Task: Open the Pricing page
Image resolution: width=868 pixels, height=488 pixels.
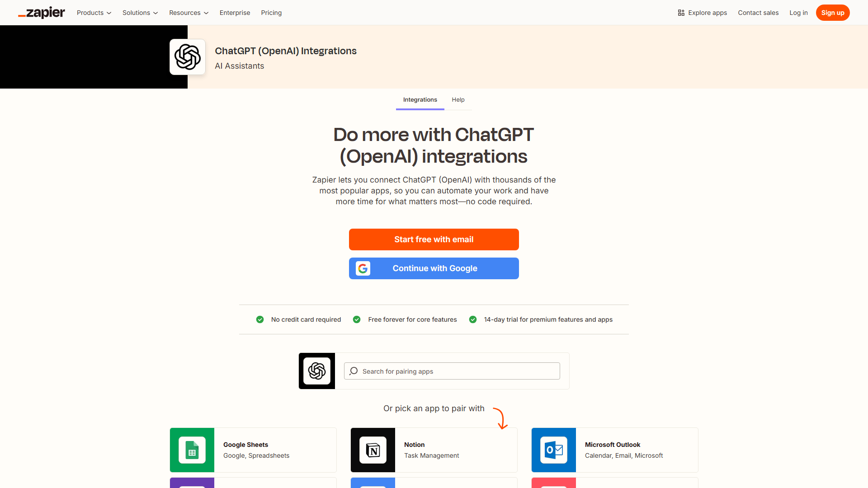Action: tap(271, 13)
